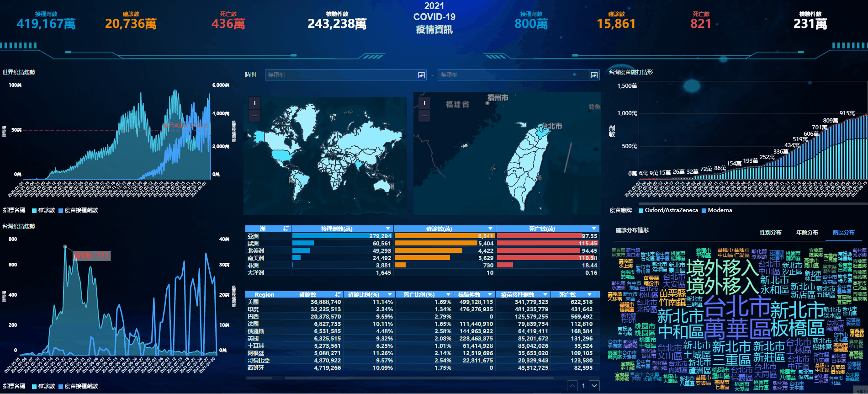Click the start time input field
868x394 pixels.
click(340, 75)
